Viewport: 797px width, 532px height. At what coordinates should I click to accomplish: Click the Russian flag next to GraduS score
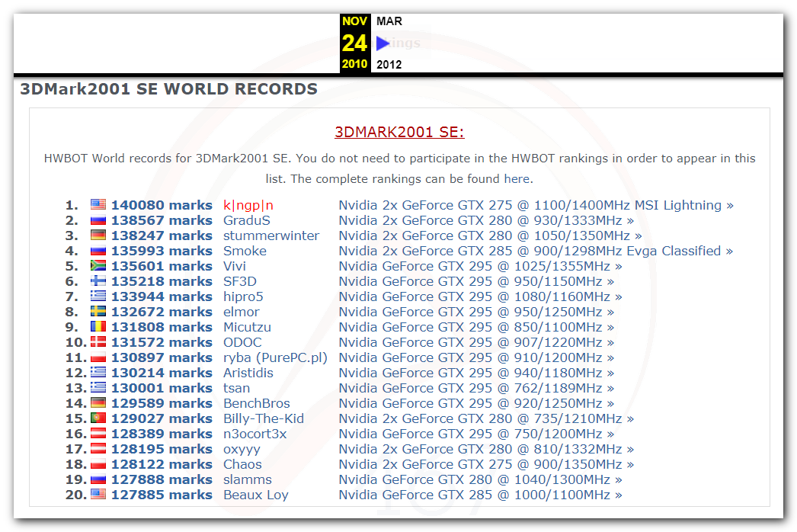[98, 220]
